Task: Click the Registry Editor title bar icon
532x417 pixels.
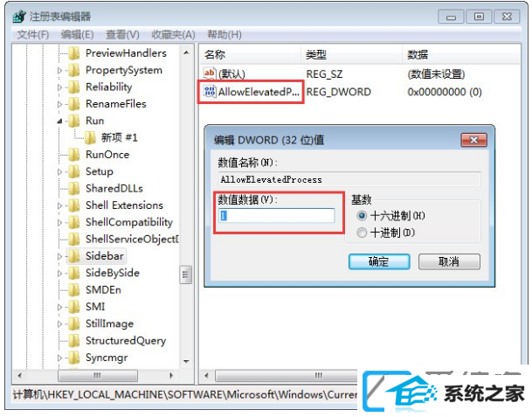Action: (19, 17)
